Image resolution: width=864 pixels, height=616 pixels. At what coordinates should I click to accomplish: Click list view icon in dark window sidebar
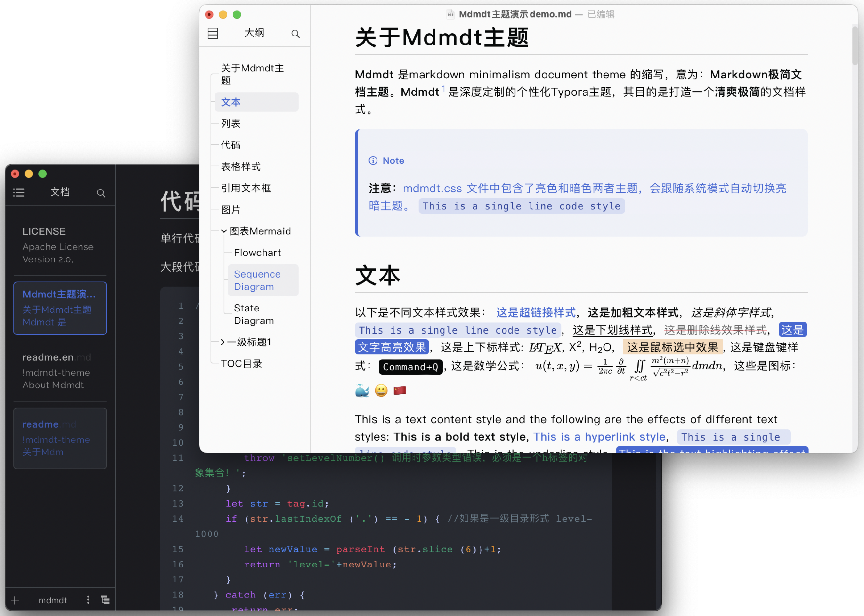pos(19,193)
